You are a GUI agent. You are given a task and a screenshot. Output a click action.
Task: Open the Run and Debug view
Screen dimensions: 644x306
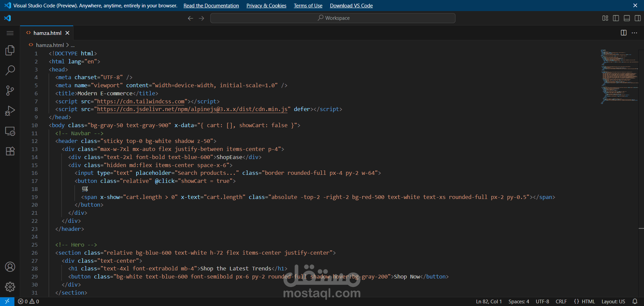point(10,111)
